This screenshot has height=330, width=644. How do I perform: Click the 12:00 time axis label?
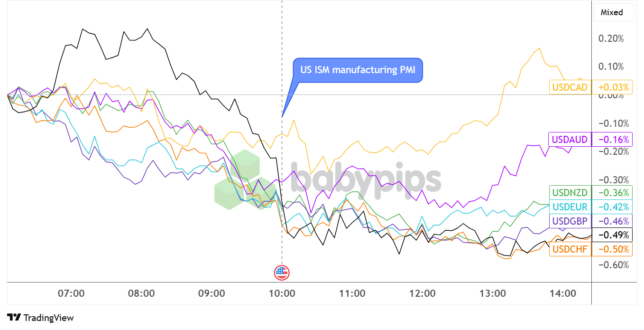tap(423, 293)
